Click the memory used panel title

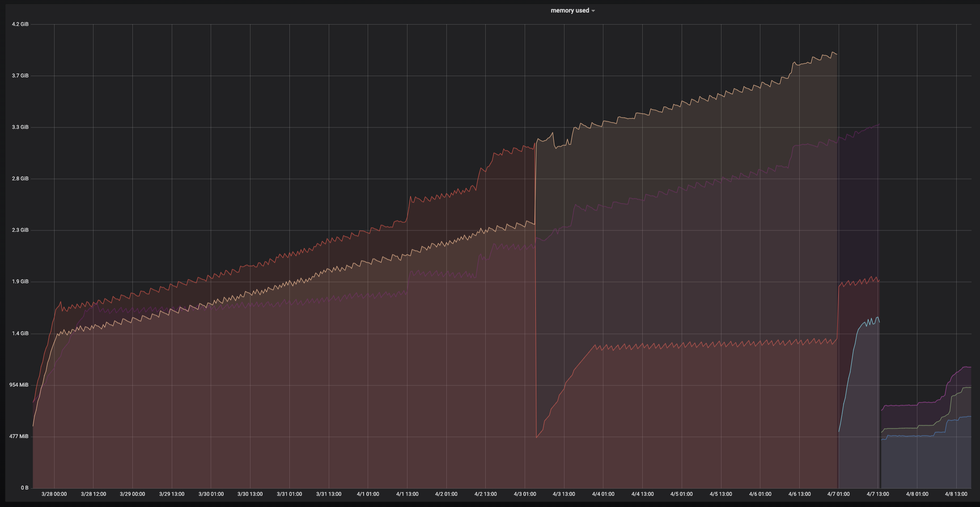tap(570, 10)
